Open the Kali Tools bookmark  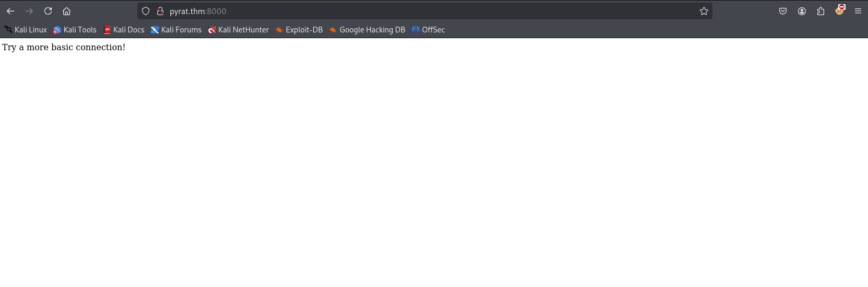click(75, 30)
